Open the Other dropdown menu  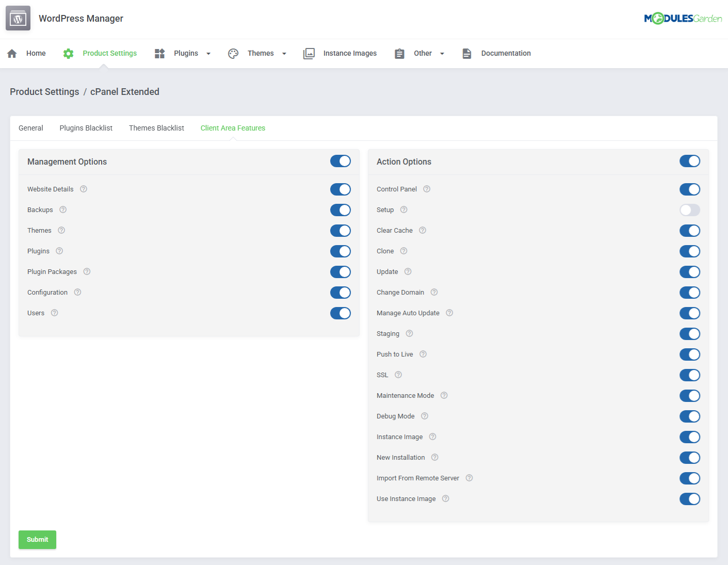tap(442, 53)
